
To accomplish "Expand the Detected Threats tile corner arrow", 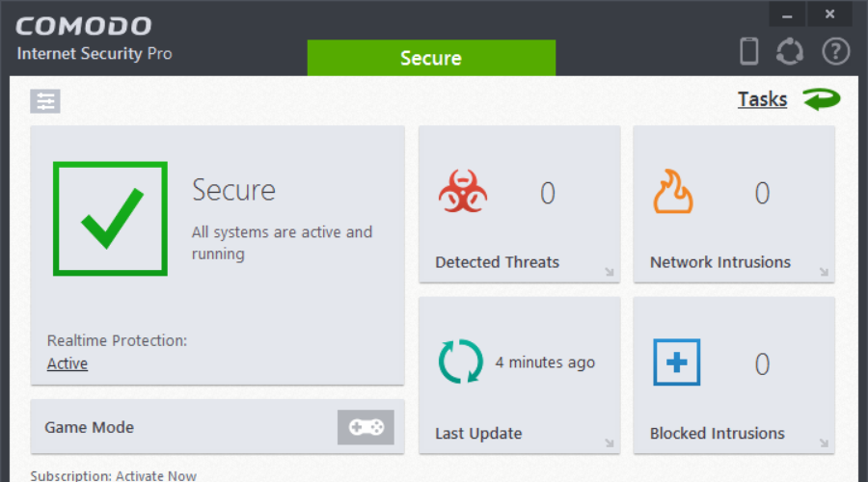I will click(x=609, y=272).
